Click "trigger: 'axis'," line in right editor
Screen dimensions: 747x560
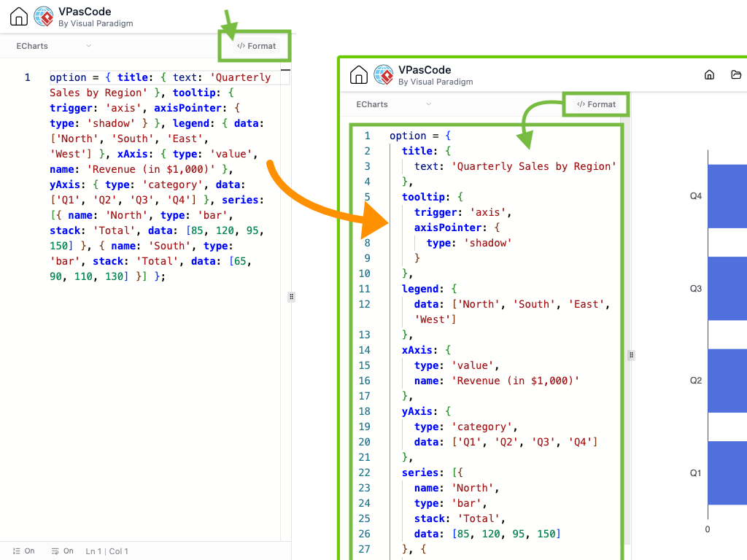[462, 212]
